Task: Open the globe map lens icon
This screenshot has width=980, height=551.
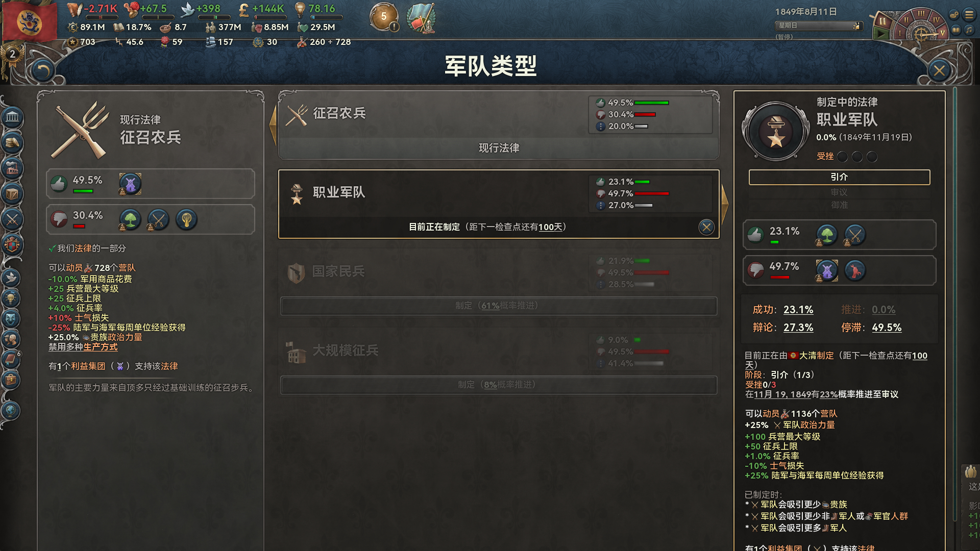Action: click(11, 410)
